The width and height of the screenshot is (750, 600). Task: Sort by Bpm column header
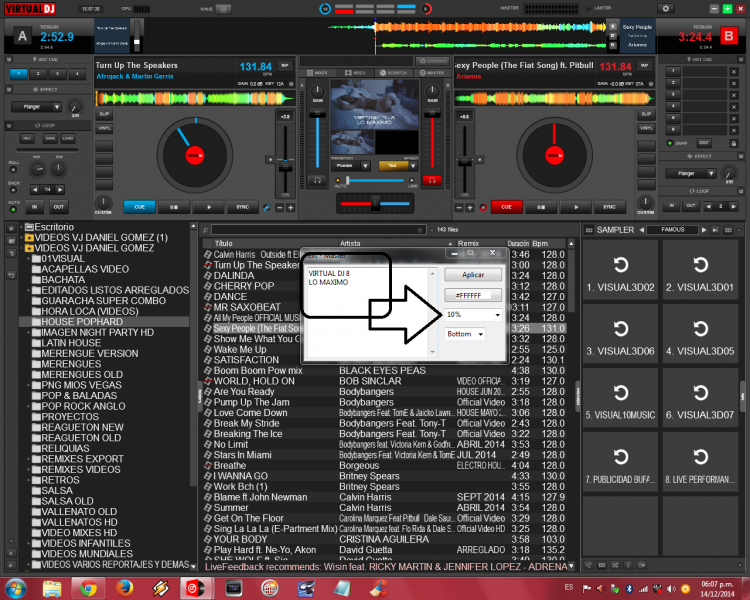(548, 244)
